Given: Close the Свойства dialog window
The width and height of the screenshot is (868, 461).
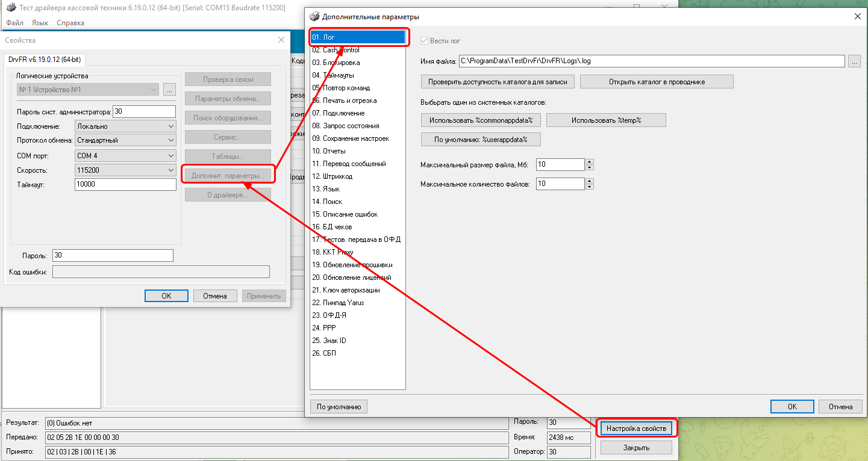Looking at the screenshot, I should pyautogui.click(x=281, y=40).
